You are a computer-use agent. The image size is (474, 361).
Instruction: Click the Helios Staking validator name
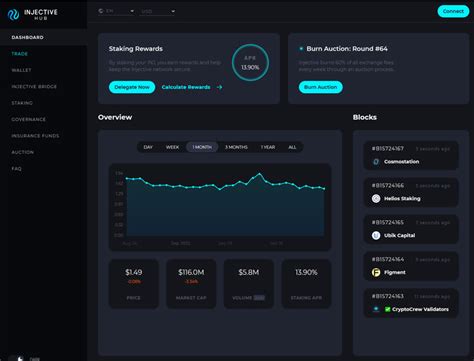(x=402, y=199)
